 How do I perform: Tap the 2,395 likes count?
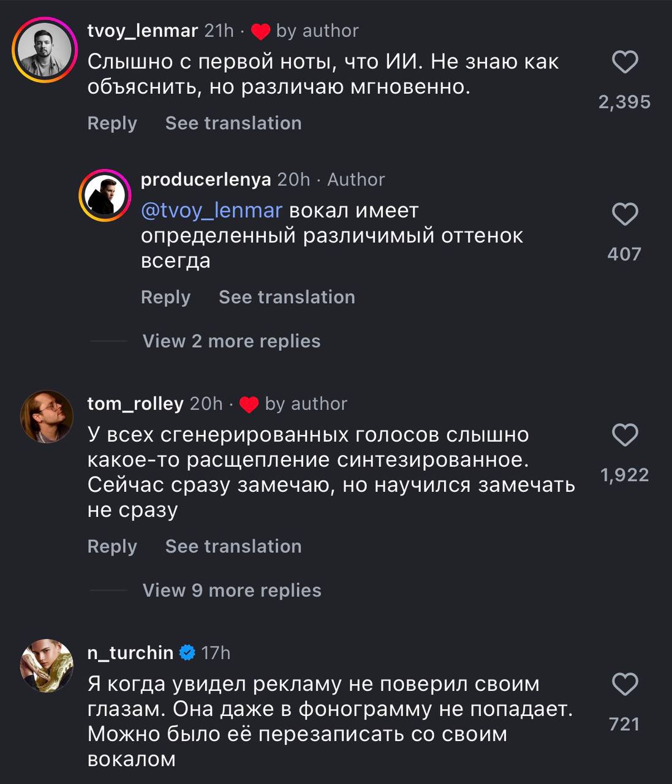[624, 102]
